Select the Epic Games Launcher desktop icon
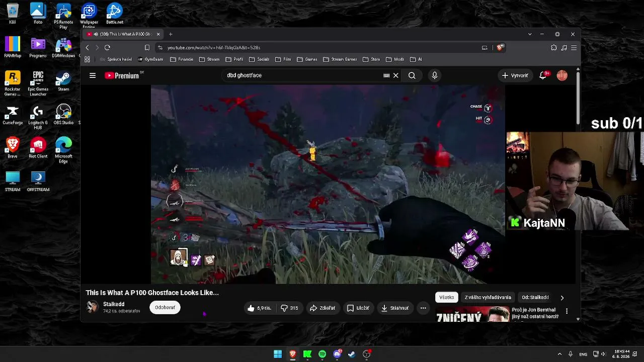Viewport: 644px width, 362px height. (38, 83)
